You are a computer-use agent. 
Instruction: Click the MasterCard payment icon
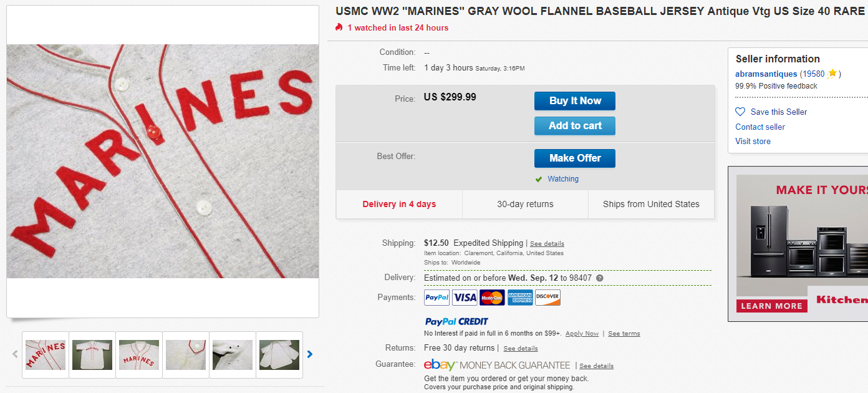(492, 298)
